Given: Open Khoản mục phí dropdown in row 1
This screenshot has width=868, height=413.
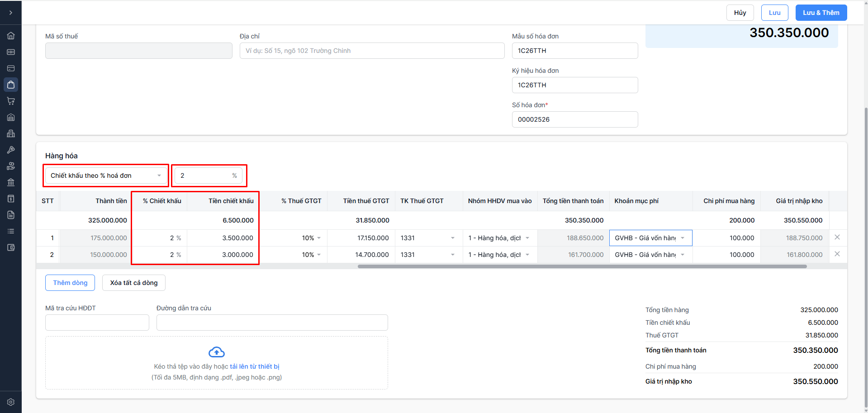Looking at the screenshot, I should (650, 238).
